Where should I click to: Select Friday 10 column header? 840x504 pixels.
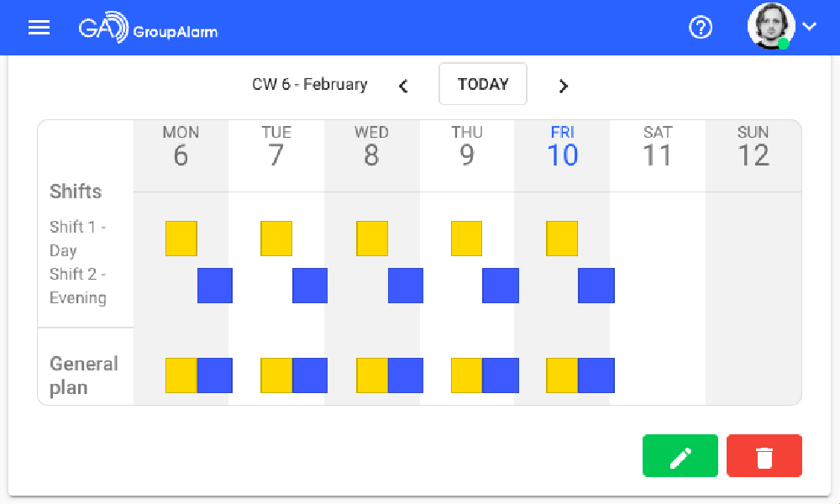pos(562,147)
